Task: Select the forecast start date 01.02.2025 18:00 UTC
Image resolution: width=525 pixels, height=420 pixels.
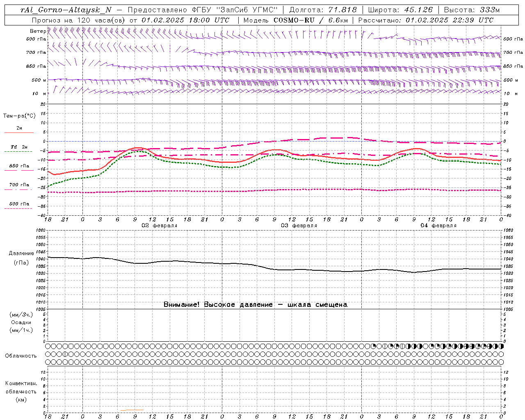Action: click(185, 20)
